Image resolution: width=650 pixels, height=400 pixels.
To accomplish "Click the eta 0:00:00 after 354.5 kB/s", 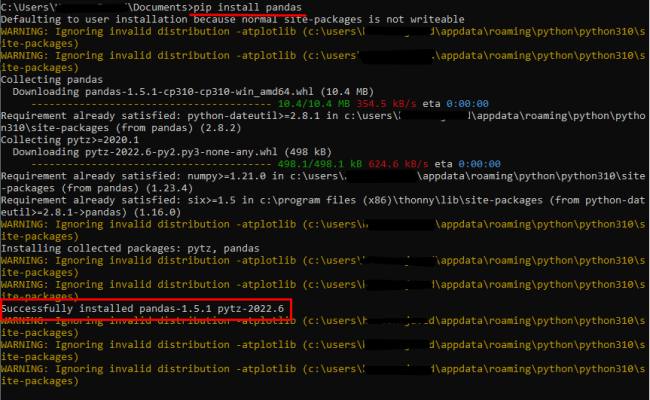I will pyautogui.click(x=456, y=104).
